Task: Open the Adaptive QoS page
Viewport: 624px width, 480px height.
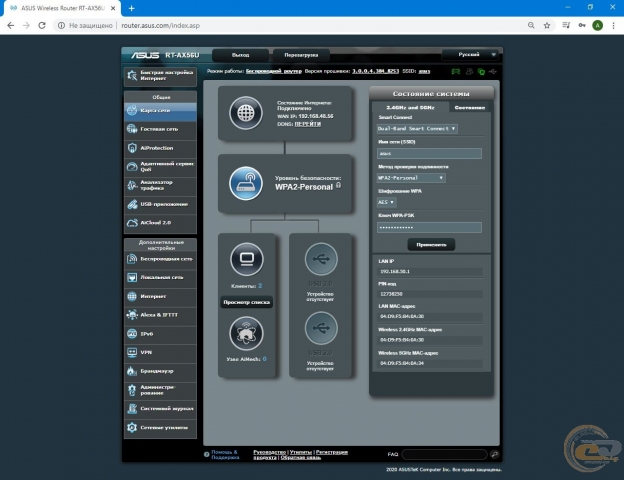Action: click(x=160, y=166)
